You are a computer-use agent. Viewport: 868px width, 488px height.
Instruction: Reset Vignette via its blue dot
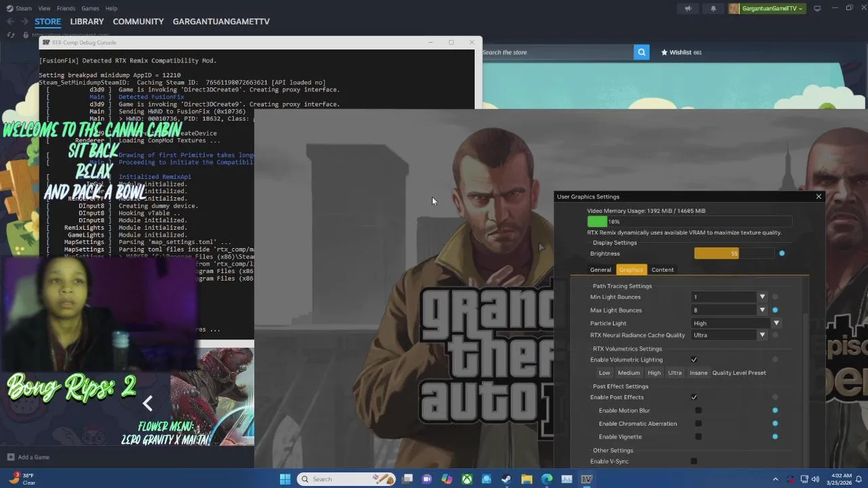point(775,436)
